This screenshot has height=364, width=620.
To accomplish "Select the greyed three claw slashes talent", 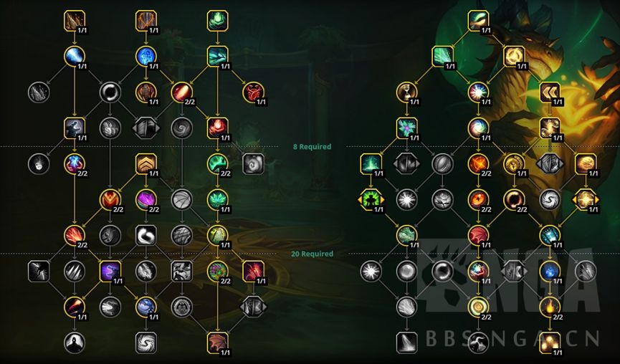I will point(75,271).
